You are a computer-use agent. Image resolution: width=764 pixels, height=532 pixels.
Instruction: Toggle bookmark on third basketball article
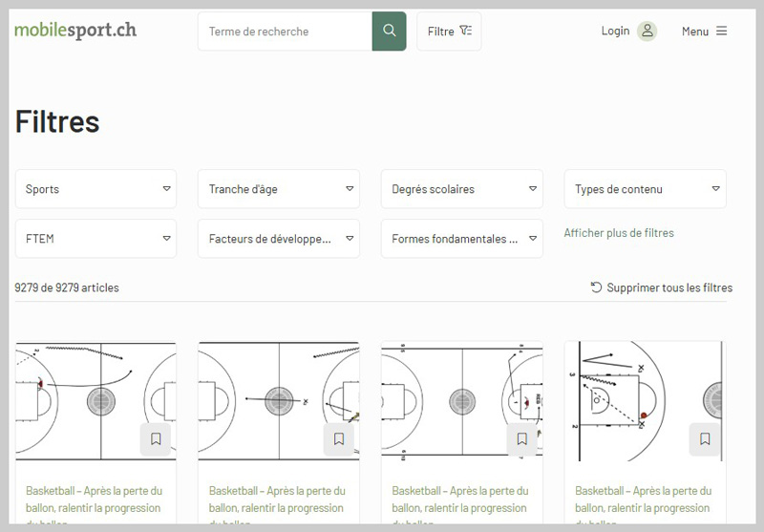[x=522, y=439]
